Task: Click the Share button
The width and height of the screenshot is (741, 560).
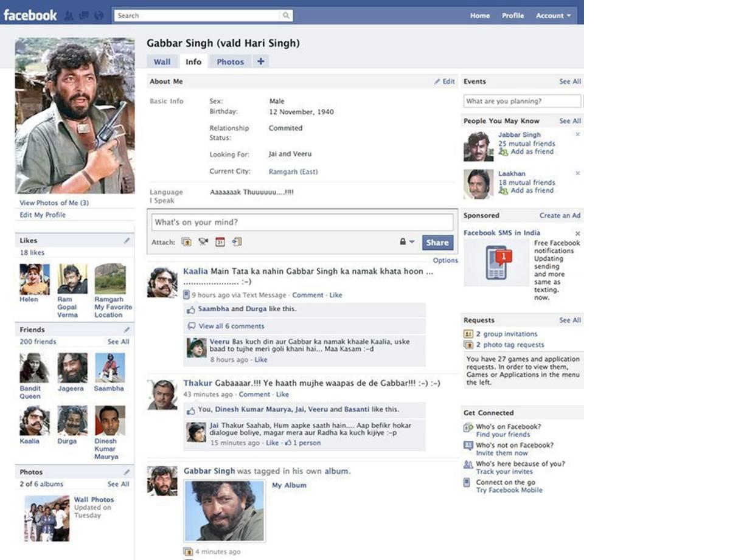Action: [437, 242]
